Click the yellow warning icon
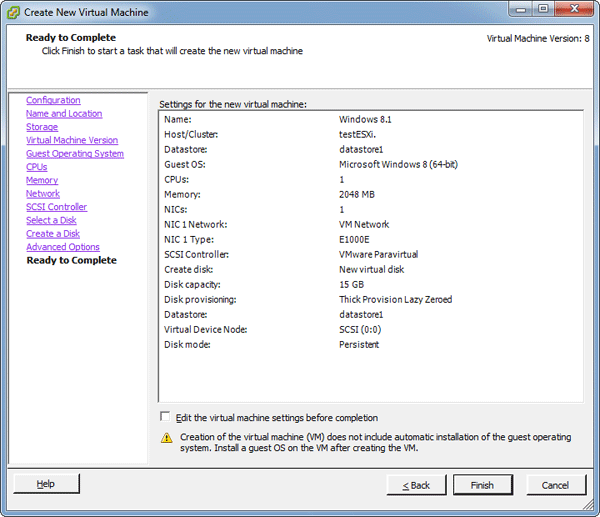The width and height of the screenshot is (600, 517). pos(166,438)
